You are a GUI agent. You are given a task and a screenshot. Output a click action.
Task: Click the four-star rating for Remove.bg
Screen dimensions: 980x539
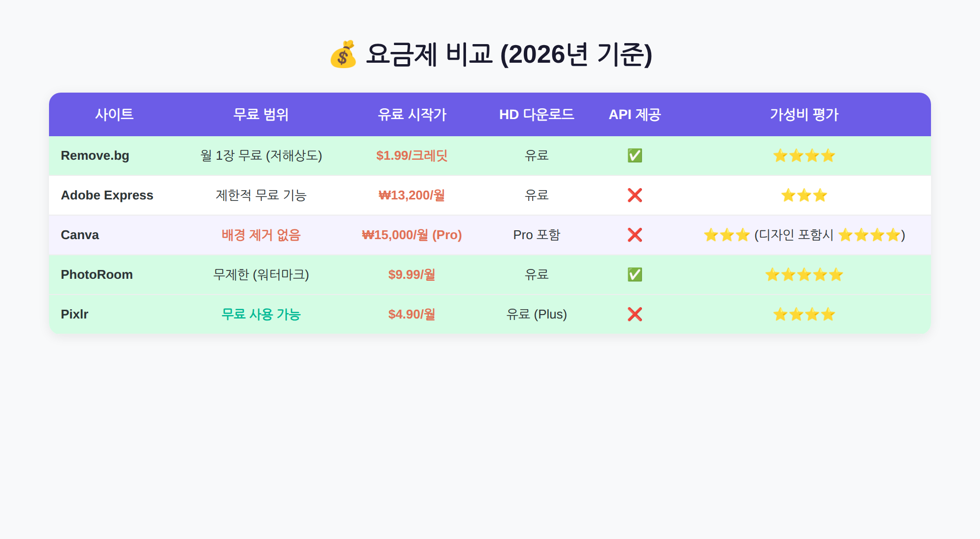point(804,155)
